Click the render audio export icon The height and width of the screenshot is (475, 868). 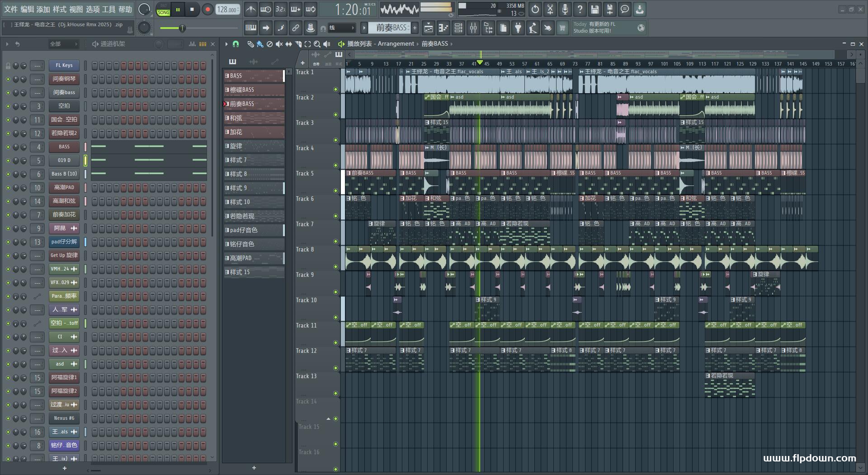(610, 9)
